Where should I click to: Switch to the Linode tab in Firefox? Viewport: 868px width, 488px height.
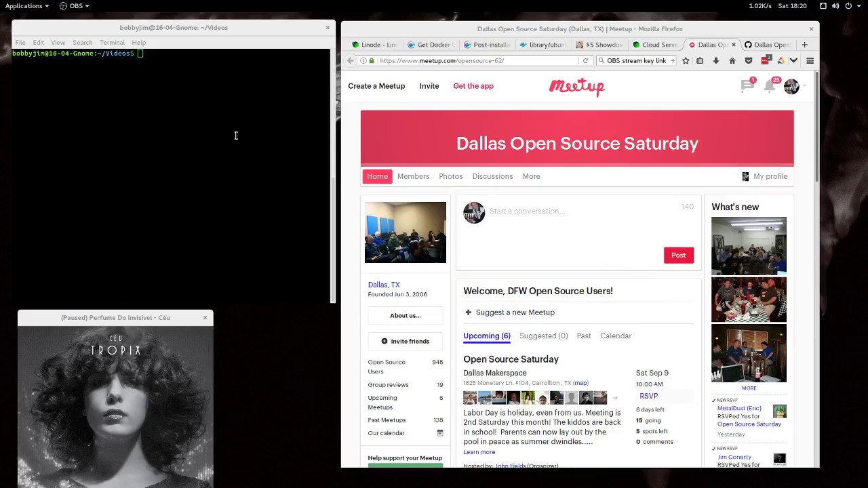point(374,45)
